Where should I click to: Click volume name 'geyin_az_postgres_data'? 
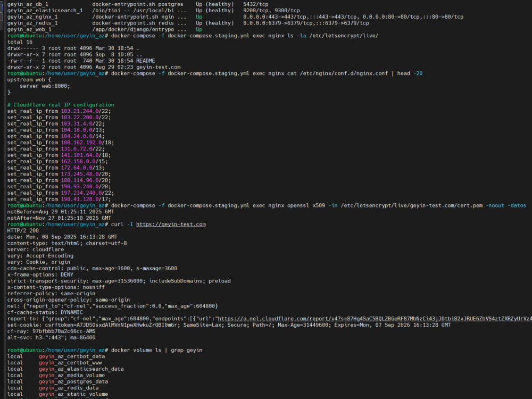73,381
